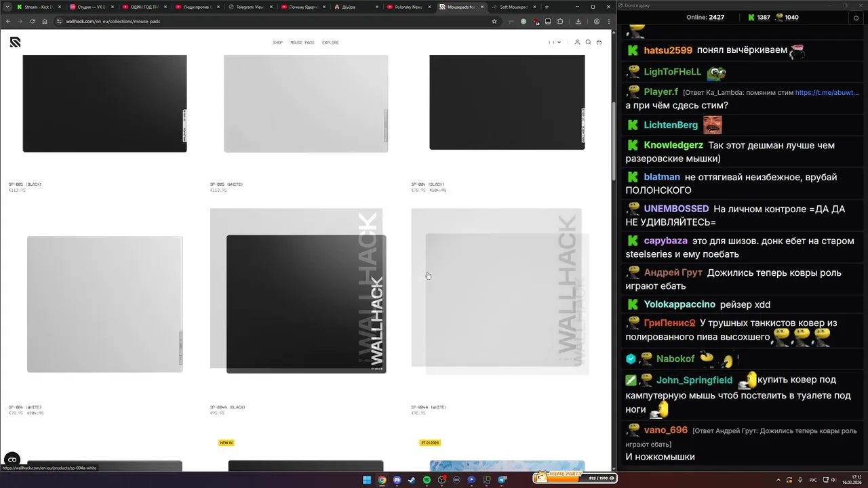Open Chrome from the taskbar
Image resolution: width=868 pixels, height=488 pixels.
point(382,480)
